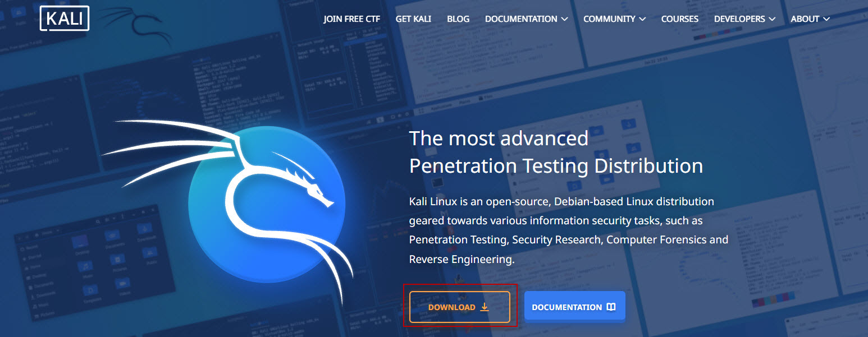Viewport: 868px width, 337px height.
Task: Expand the DEVELOPERS dropdown menu
Action: point(745,19)
